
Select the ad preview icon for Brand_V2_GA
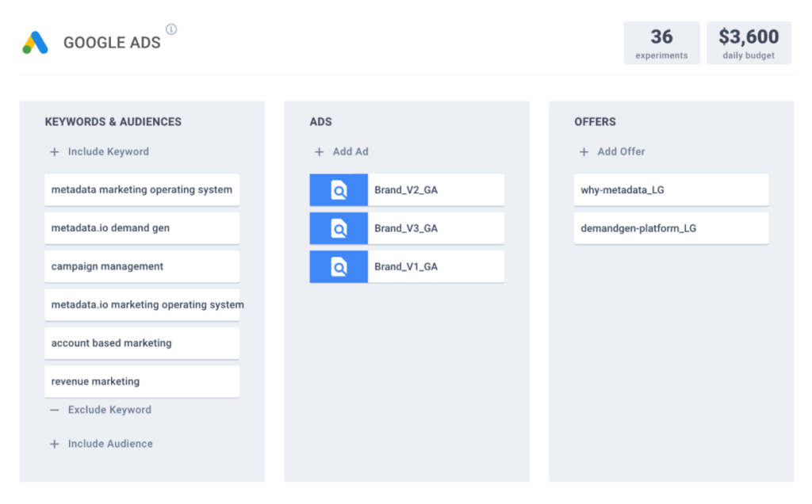coord(338,189)
